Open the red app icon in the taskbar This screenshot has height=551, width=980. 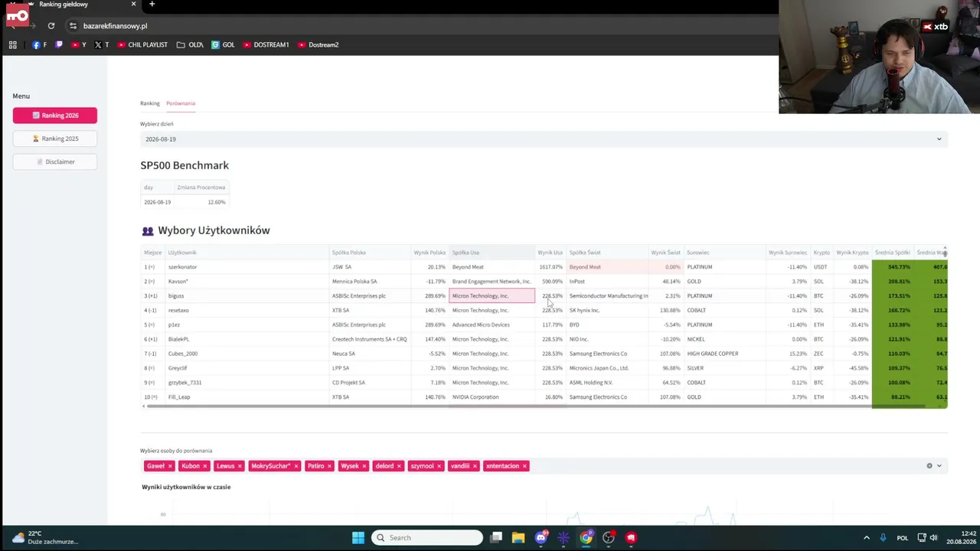631,537
